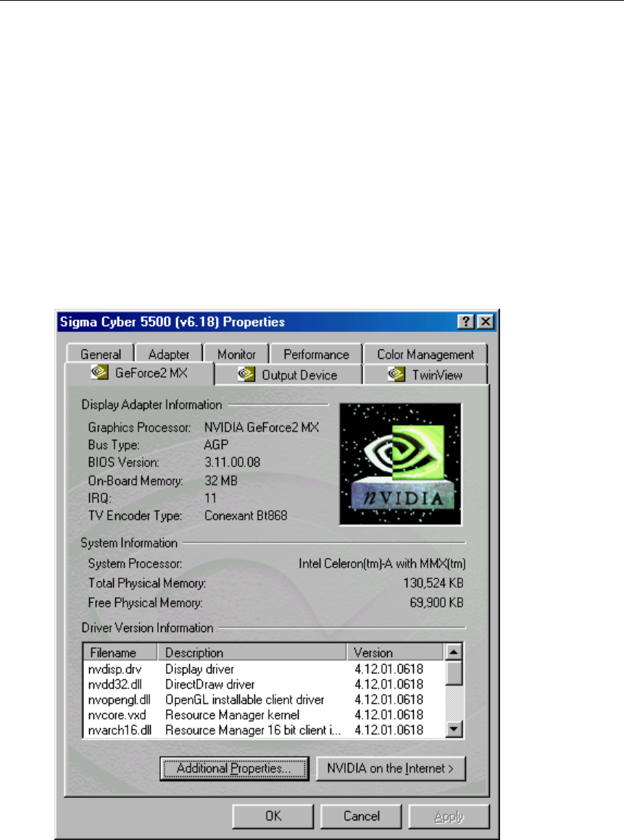The width and height of the screenshot is (624, 840).
Task: Sort by the Filename column header
Action: tap(120, 652)
